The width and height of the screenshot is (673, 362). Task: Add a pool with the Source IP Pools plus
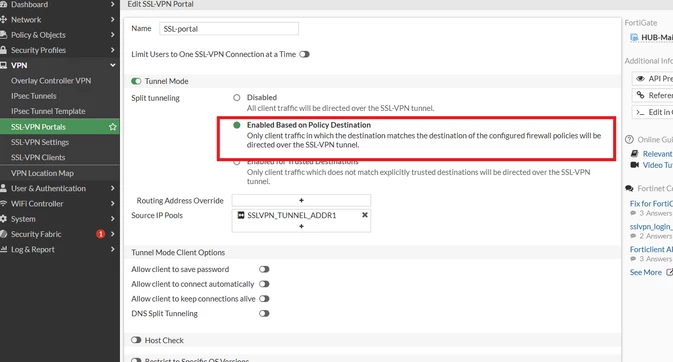(301, 226)
